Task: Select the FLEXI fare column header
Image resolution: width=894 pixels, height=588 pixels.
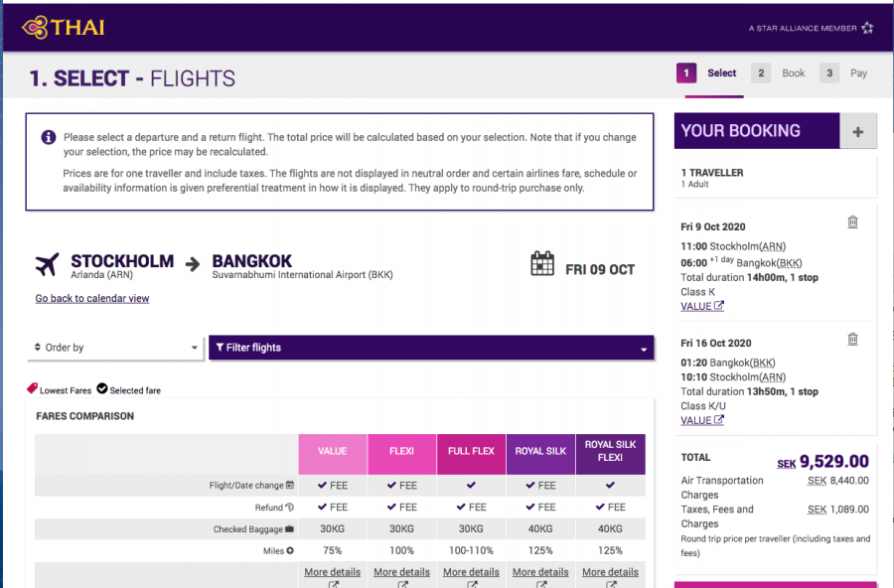Action: (401, 451)
